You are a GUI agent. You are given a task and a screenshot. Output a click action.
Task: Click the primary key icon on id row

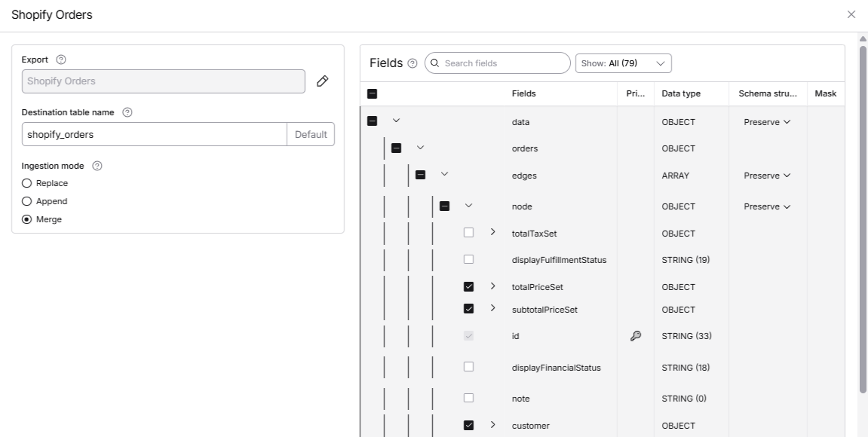tap(636, 336)
